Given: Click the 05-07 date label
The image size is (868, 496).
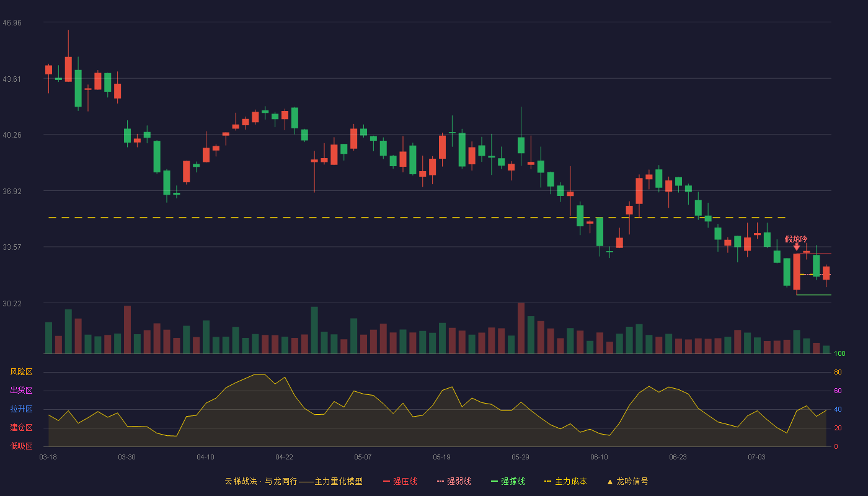Looking at the screenshot, I should click(x=363, y=457).
